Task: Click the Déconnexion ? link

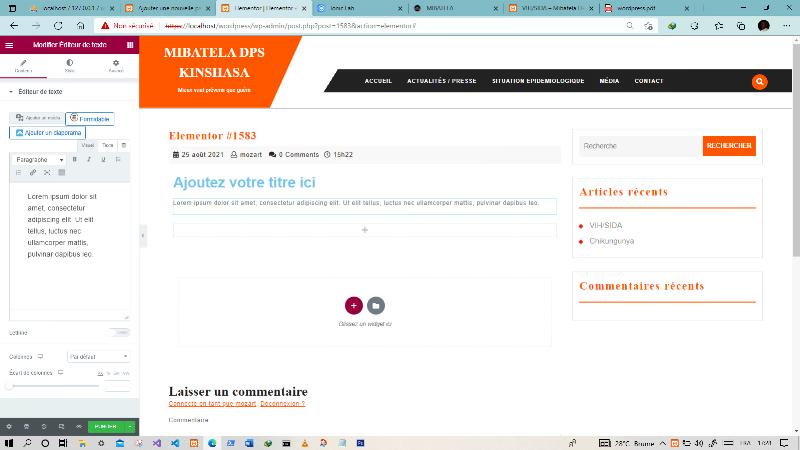Action: (x=283, y=404)
